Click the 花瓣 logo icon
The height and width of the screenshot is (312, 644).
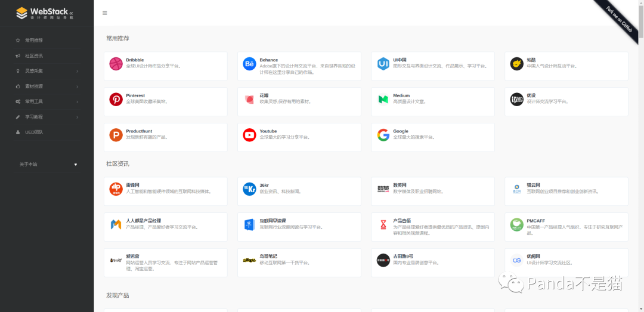click(249, 100)
